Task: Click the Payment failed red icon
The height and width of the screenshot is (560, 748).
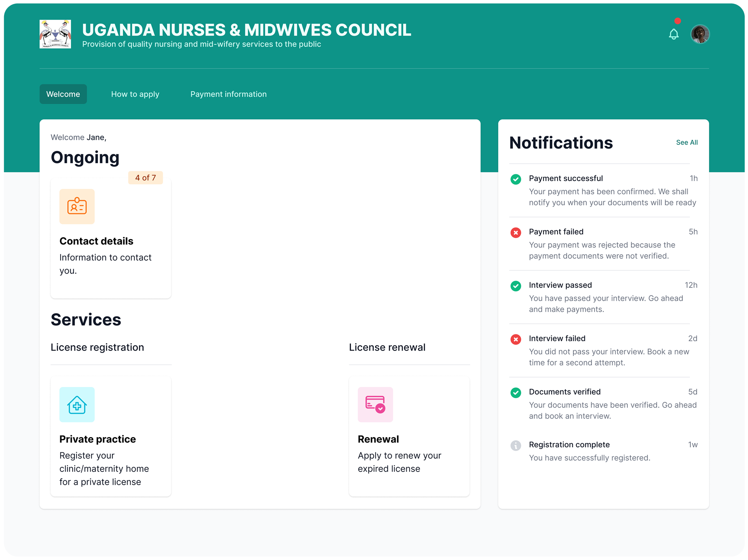Action: click(515, 232)
